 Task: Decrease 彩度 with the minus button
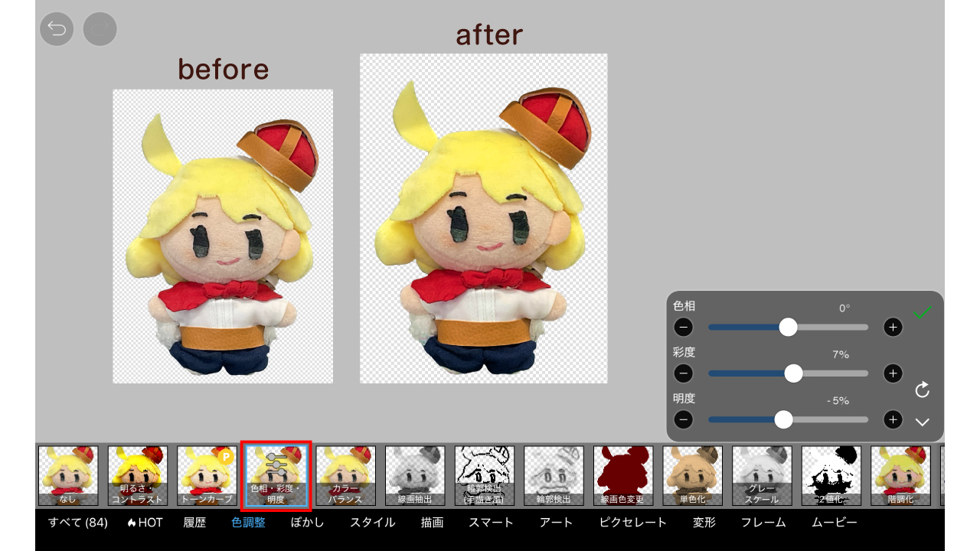(x=684, y=373)
